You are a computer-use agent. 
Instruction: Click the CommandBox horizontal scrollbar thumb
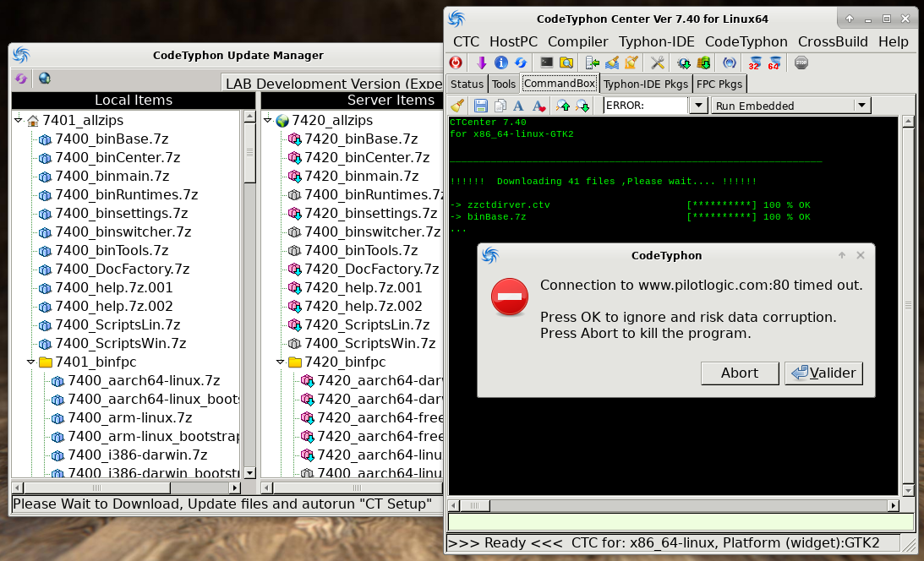point(475,505)
